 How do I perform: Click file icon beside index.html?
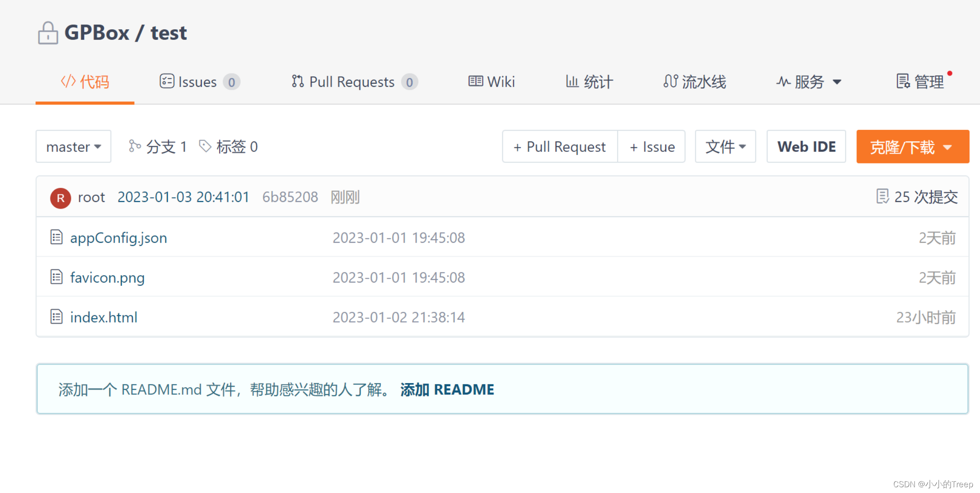(56, 317)
